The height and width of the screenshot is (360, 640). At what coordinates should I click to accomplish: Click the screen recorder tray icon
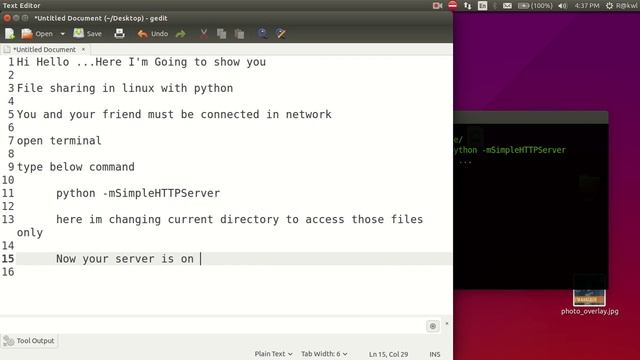[x=438, y=6]
